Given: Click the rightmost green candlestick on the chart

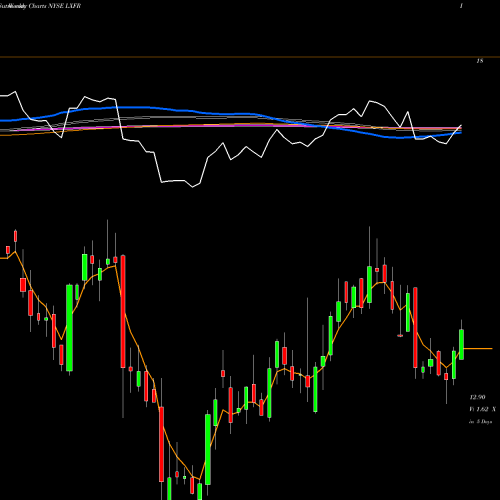Looking at the screenshot, I should [462, 344].
